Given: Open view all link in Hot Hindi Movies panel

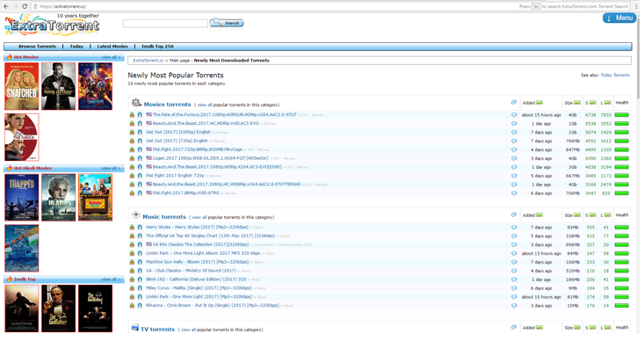Looking at the screenshot, I should 112,168.
